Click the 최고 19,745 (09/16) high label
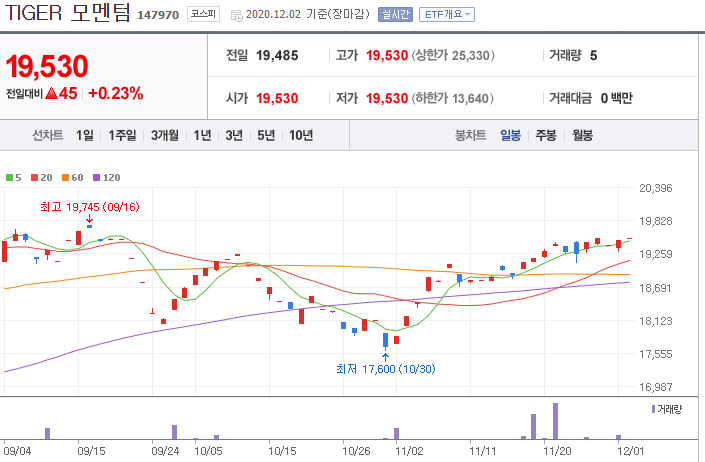The image size is (705, 462). [89, 207]
